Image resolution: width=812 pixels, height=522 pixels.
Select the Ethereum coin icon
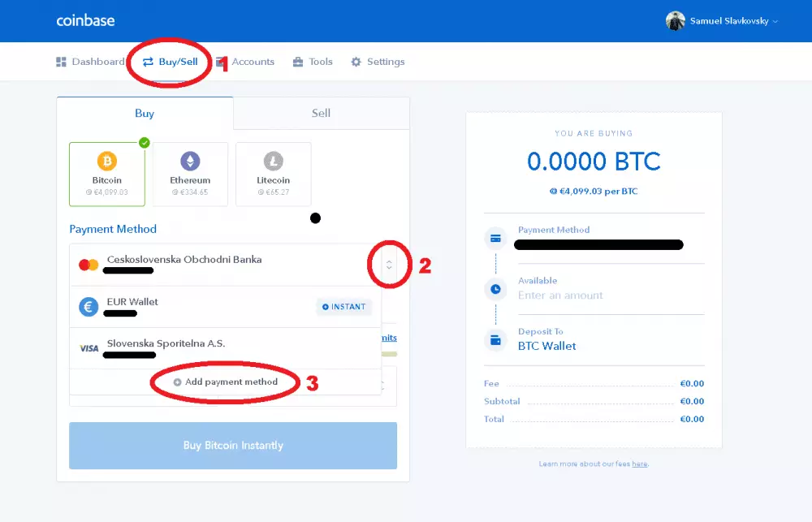click(x=190, y=160)
